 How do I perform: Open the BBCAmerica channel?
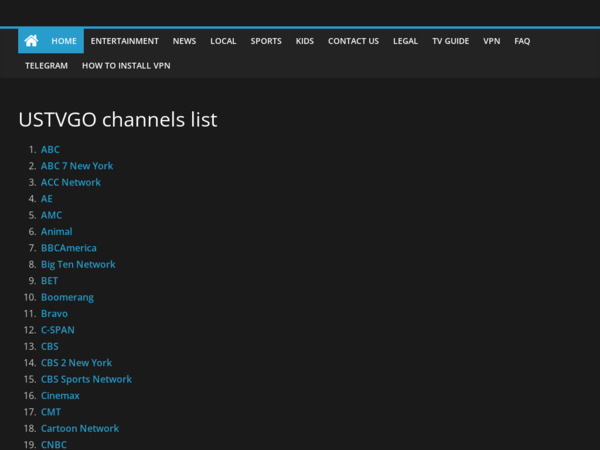point(68,248)
